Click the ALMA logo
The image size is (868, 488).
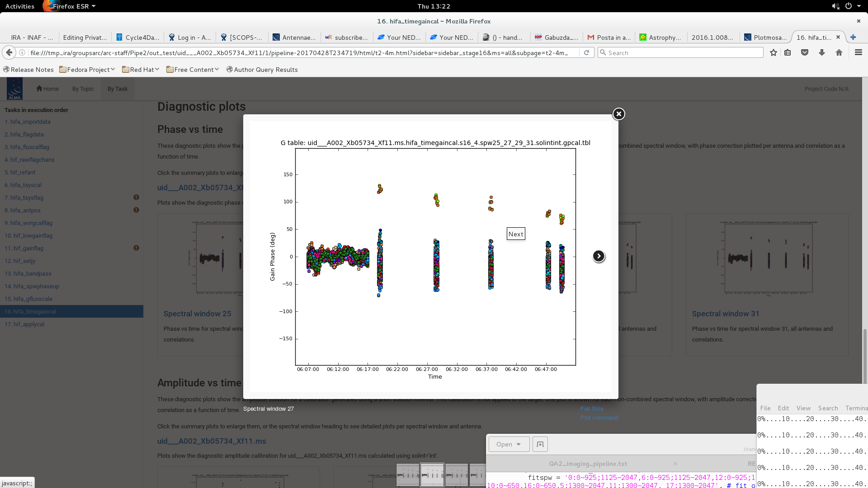[14, 89]
